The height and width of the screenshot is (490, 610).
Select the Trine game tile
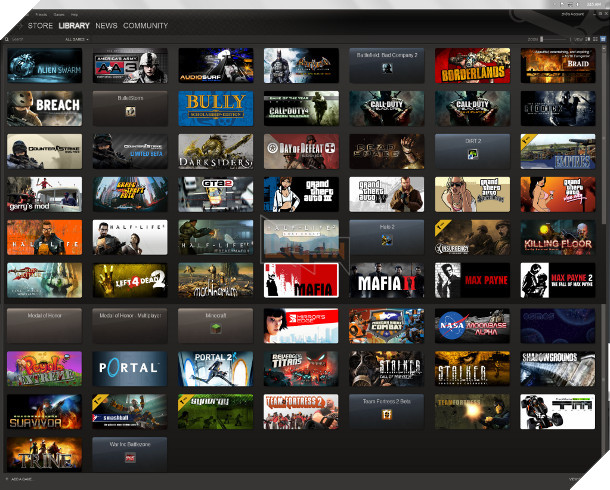tap(44, 453)
